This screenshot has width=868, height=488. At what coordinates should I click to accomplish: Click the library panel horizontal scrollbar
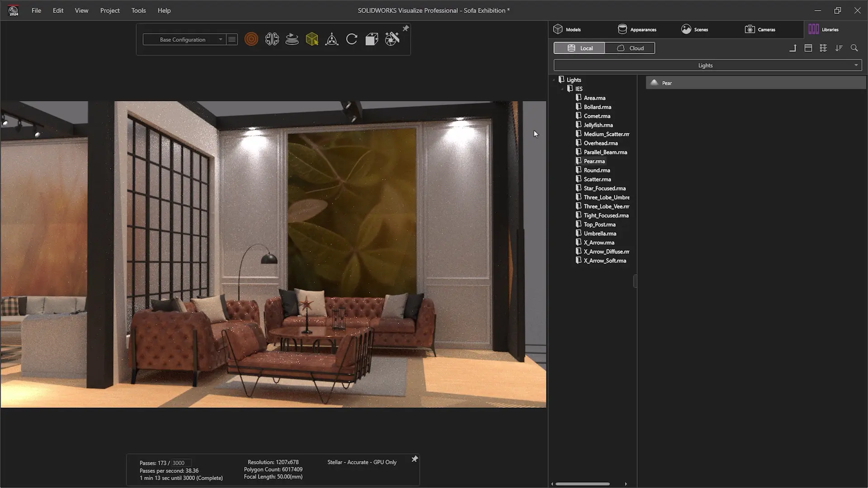(582, 484)
